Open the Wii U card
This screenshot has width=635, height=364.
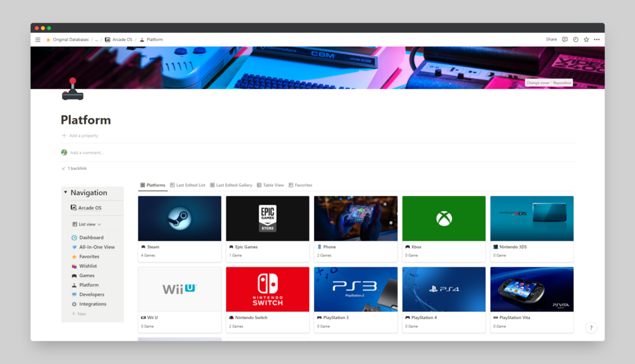point(179,300)
